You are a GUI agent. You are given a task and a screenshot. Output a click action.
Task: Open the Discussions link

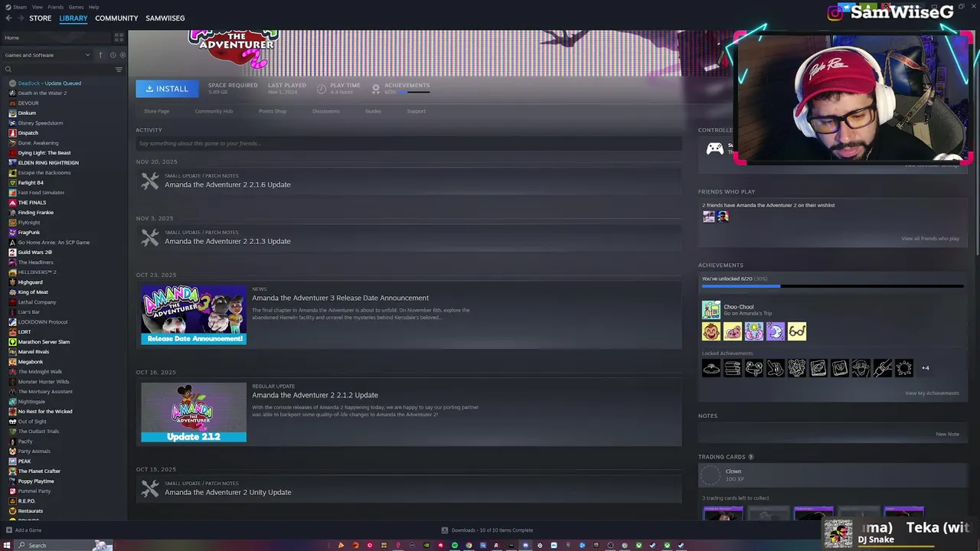tap(326, 111)
